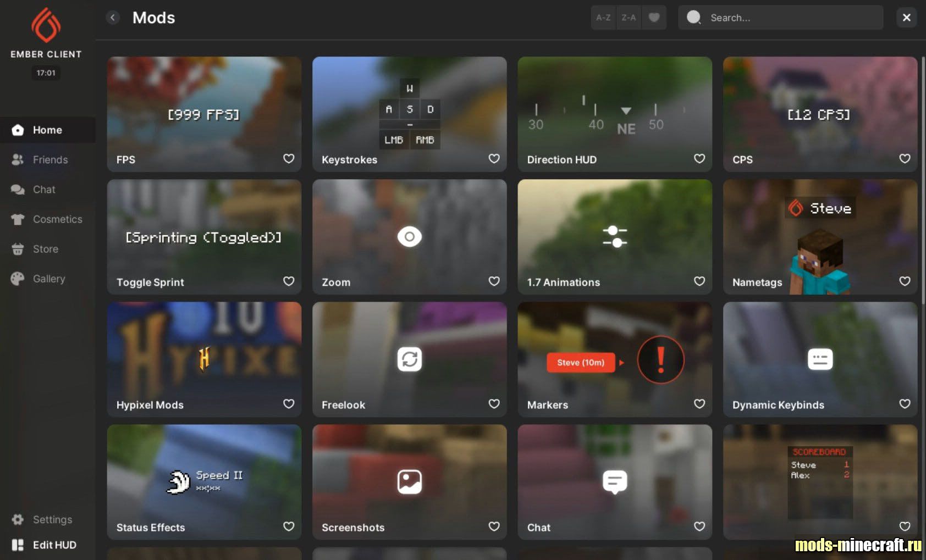
Task: Click Edit HUD button
Action: pos(48,545)
